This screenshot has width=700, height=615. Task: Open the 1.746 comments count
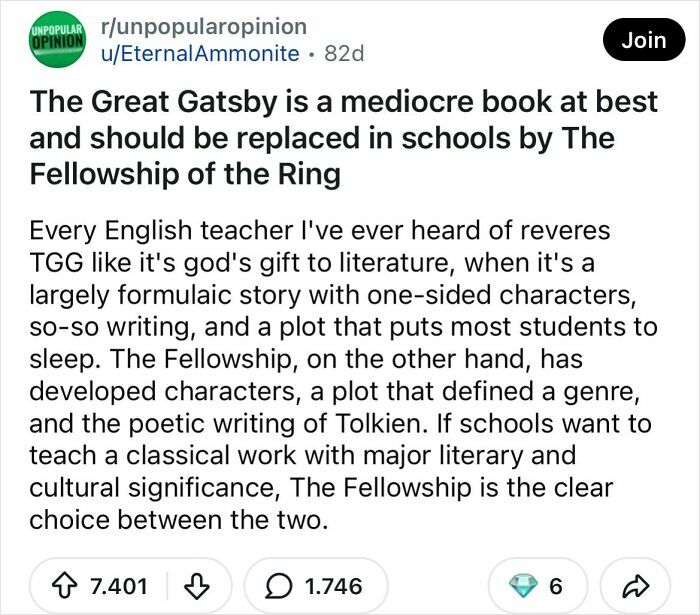pyautogui.click(x=333, y=586)
